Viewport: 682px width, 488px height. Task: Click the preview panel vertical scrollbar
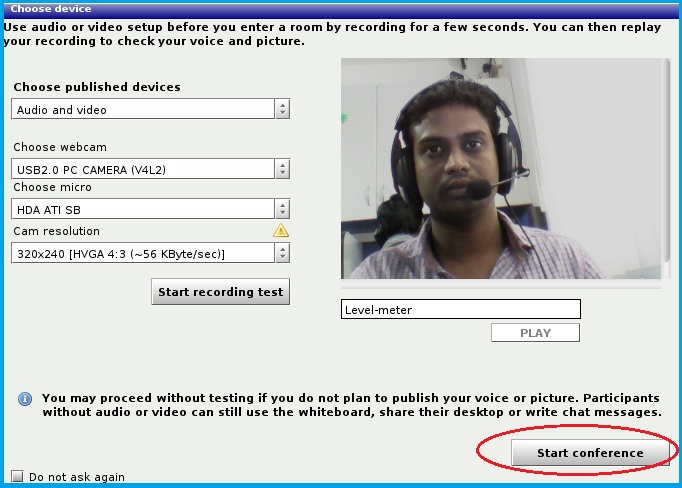coord(668,161)
